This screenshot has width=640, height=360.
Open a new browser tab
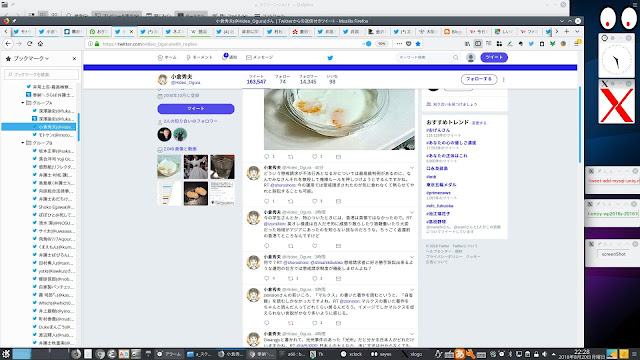point(567,31)
